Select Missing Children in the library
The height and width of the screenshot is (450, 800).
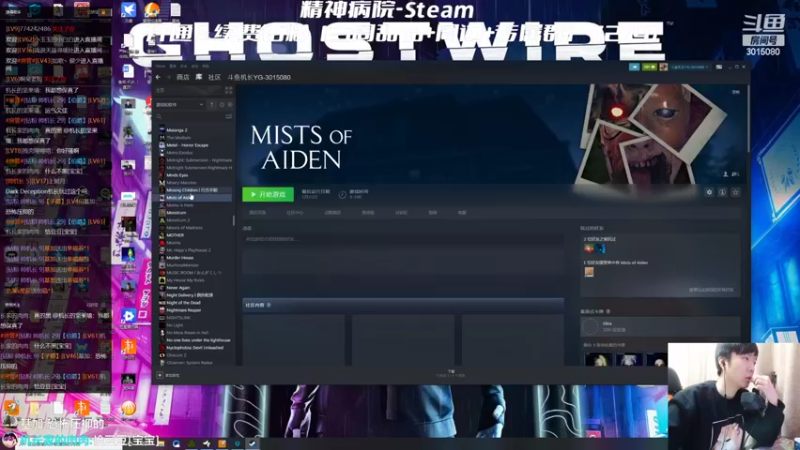point(194,190)
